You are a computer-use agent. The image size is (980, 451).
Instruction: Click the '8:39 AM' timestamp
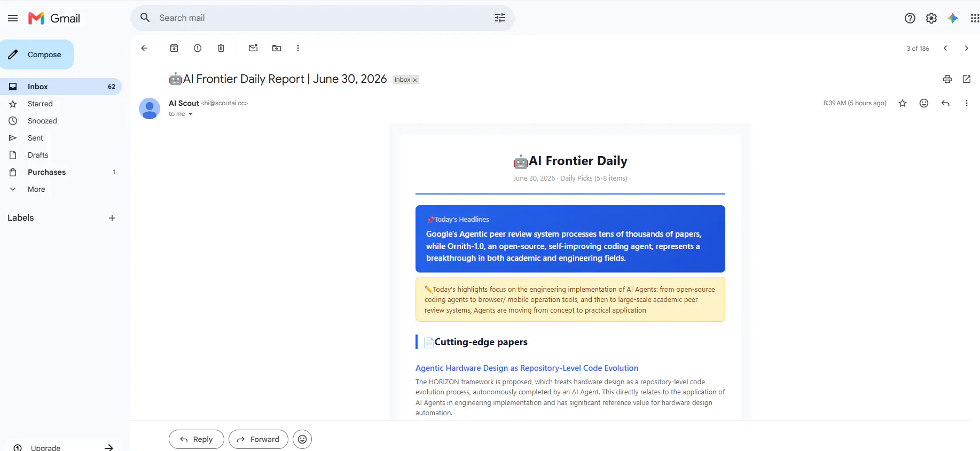pos(854,103)
